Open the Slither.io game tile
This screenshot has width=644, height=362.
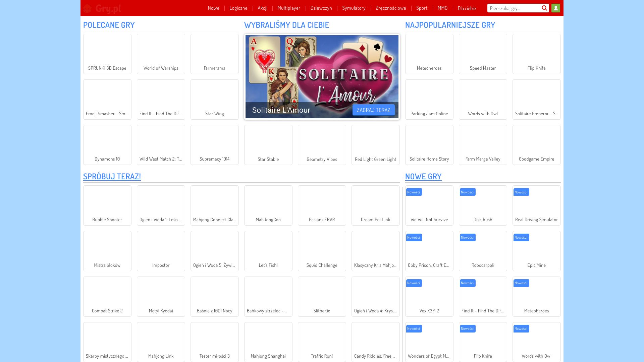click(x=322, y=297)
